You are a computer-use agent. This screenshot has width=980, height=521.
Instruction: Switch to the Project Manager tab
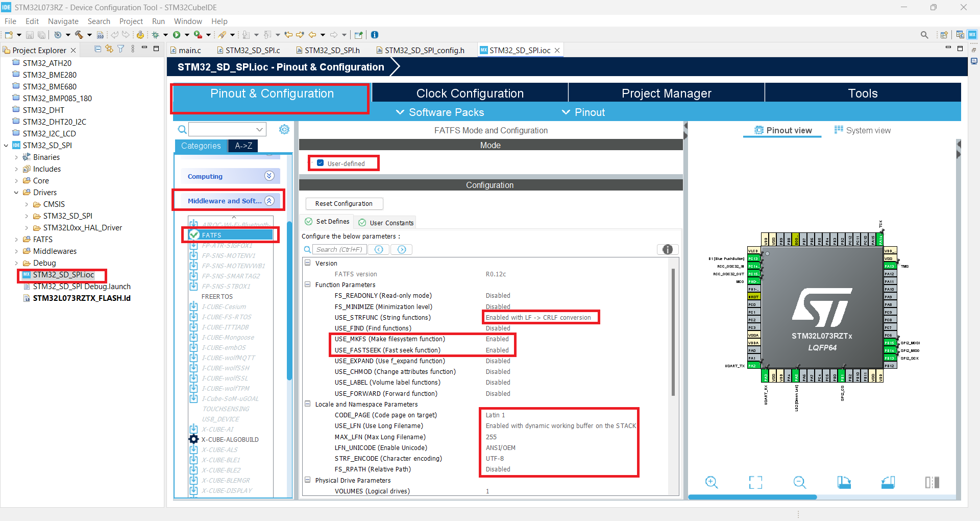(666, 93)
